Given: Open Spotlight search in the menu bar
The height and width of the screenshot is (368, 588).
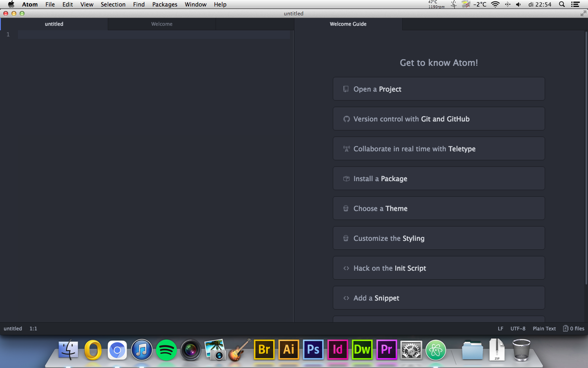Looking at the screenshot, I should pos(562,4).
